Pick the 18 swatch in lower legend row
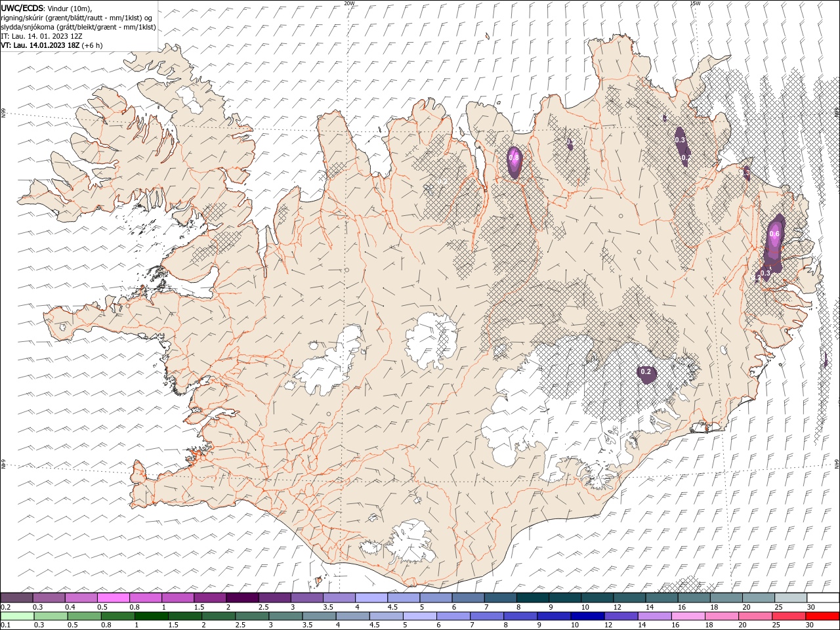The width and height of the screenshot is (840, 630). coord(721,616)
